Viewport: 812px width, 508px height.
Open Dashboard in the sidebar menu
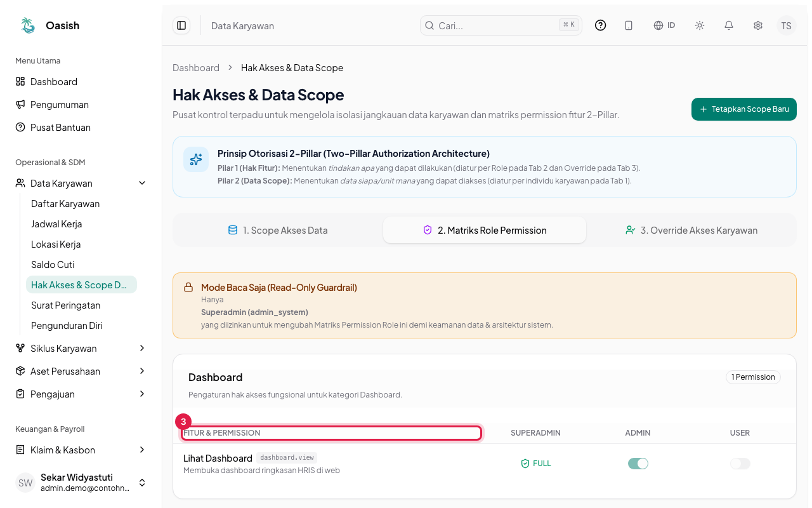click(x=81, y=82)
